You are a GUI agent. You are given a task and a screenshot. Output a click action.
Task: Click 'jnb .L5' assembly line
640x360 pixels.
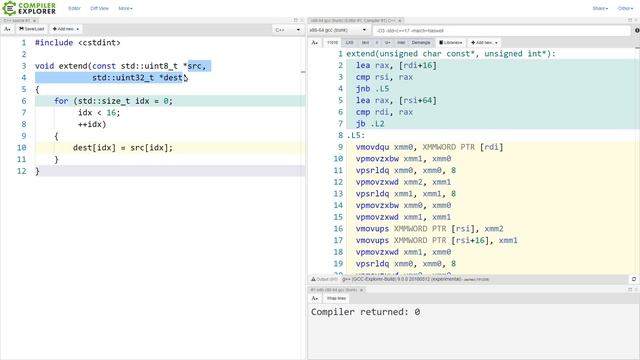point(372,89)
